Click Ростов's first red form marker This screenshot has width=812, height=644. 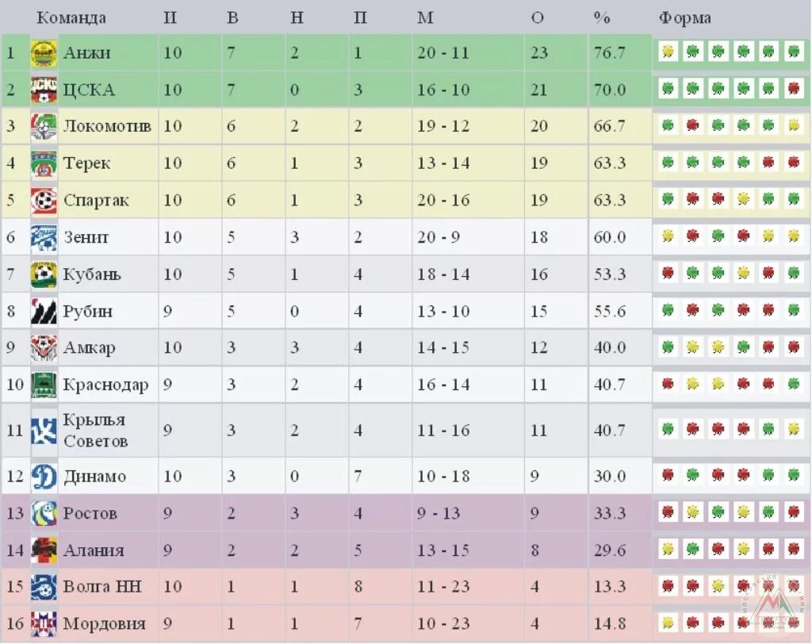pos(668,512)
